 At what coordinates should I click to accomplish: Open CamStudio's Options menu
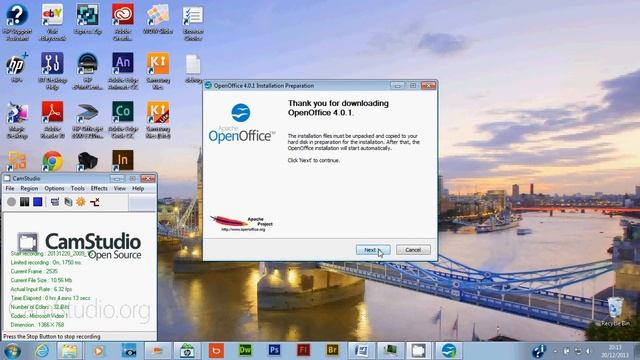pyautogui.click(x=54, y=188)
